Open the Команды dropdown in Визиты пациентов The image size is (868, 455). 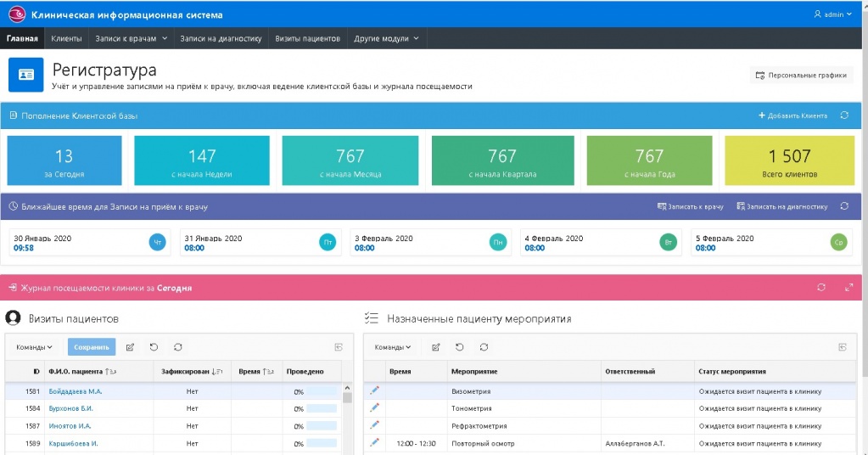pyautogui.click(x=34, y=347)
